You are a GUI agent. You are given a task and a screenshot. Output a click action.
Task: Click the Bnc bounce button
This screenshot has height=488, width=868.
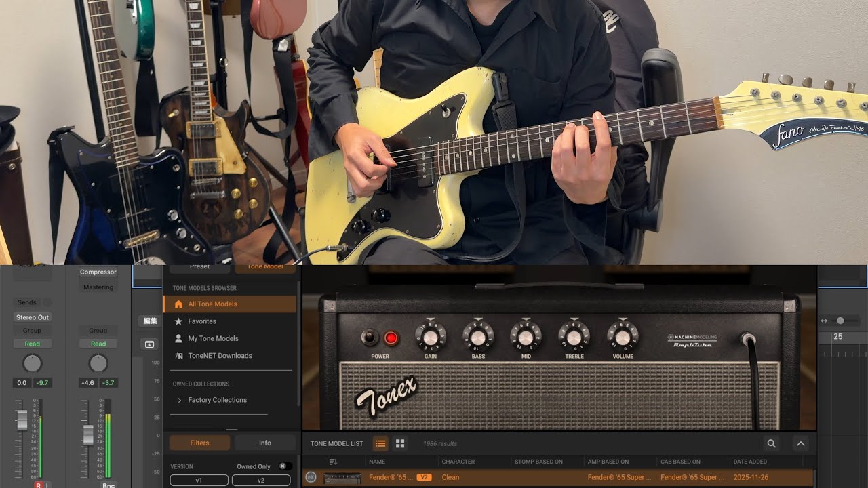108,485
